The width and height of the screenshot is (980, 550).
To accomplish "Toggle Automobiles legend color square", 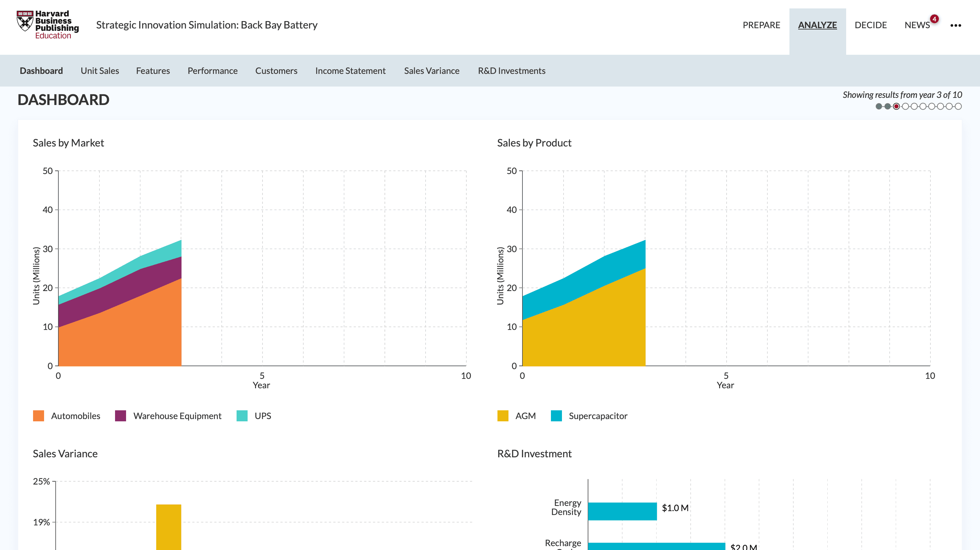I will pos(39,416).
